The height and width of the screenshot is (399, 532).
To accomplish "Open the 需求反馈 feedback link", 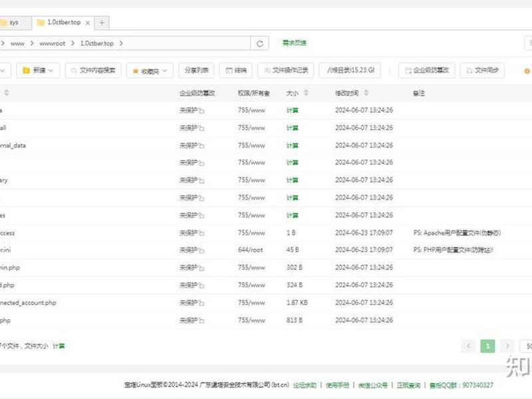I will click(295, 43).
